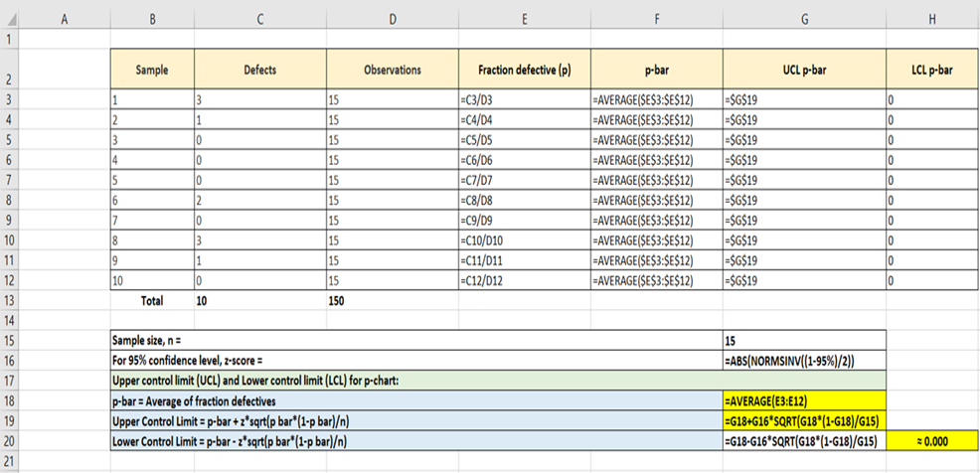980x473 pixels.
Task: Select the Sample header cell
Action: [x=152, y=71]
